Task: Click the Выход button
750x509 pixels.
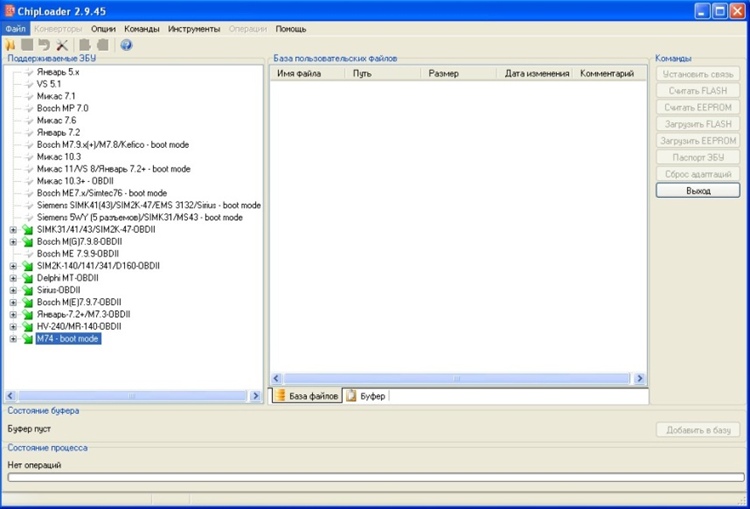Action: pos(698,190)
